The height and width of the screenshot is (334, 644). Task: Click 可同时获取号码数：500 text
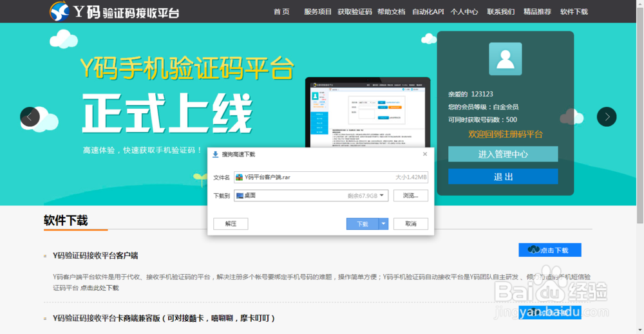click(x=482, y=120)
